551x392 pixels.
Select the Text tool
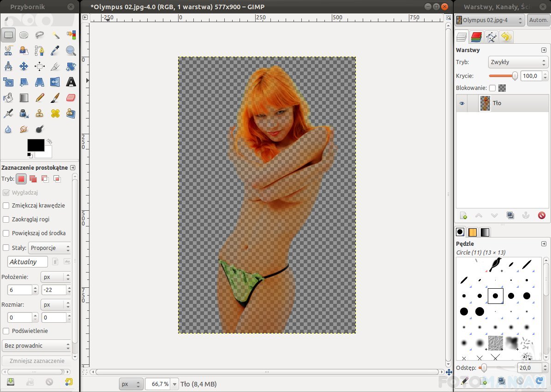click(x=71, y=82)
